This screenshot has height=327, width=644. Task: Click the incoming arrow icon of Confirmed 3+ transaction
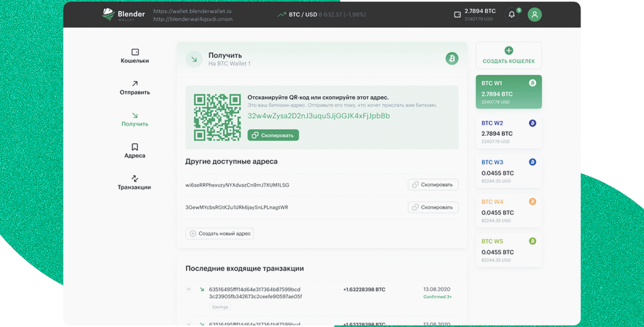202,289
